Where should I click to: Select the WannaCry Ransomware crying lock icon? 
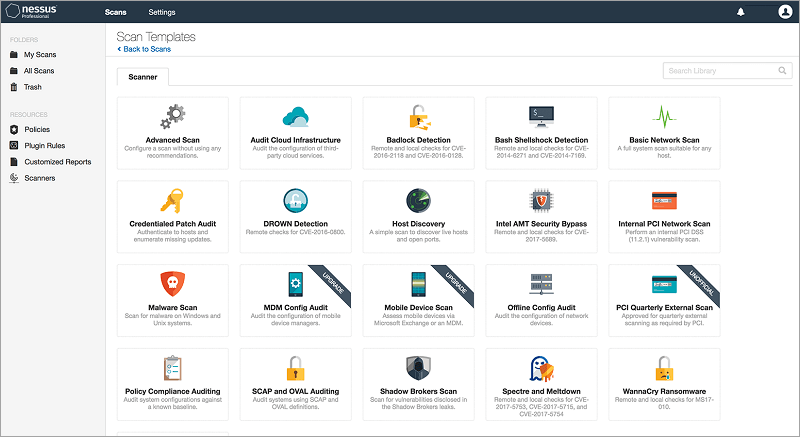[664, 368]
